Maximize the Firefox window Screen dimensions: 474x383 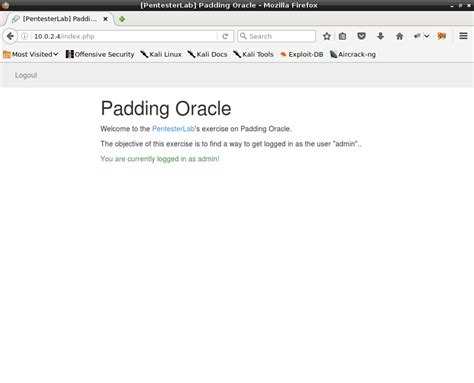[460, 6]
